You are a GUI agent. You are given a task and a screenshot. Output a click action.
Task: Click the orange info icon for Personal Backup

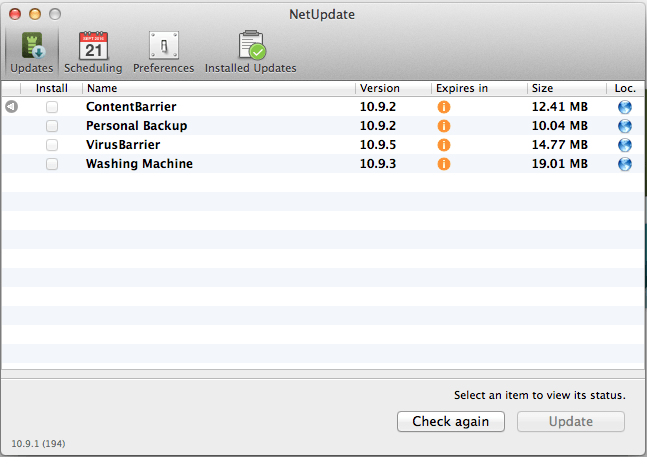point(444,126)
